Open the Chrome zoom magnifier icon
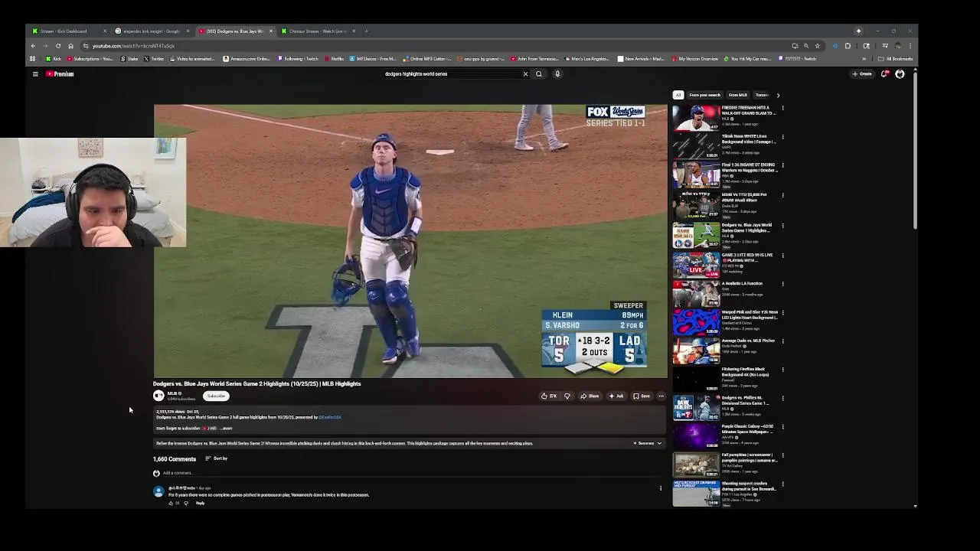This screenshot has width=980, height=551. [805, 46]
